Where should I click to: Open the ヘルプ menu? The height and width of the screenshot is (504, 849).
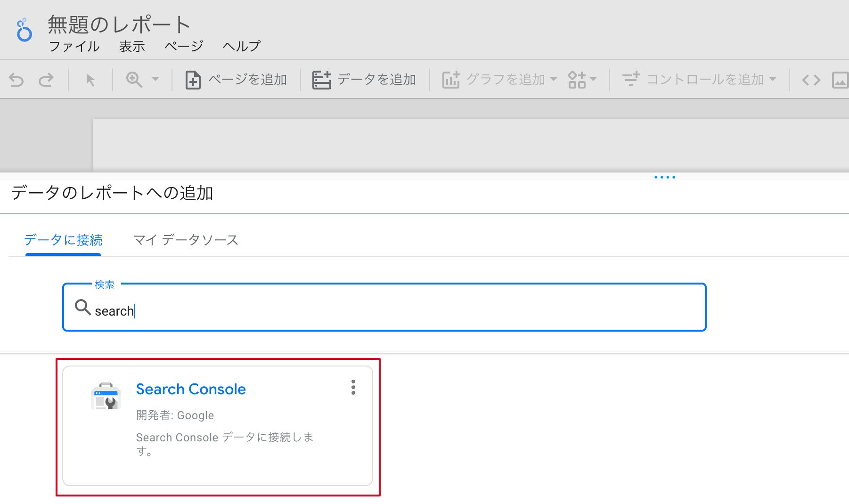click(241, 46)
